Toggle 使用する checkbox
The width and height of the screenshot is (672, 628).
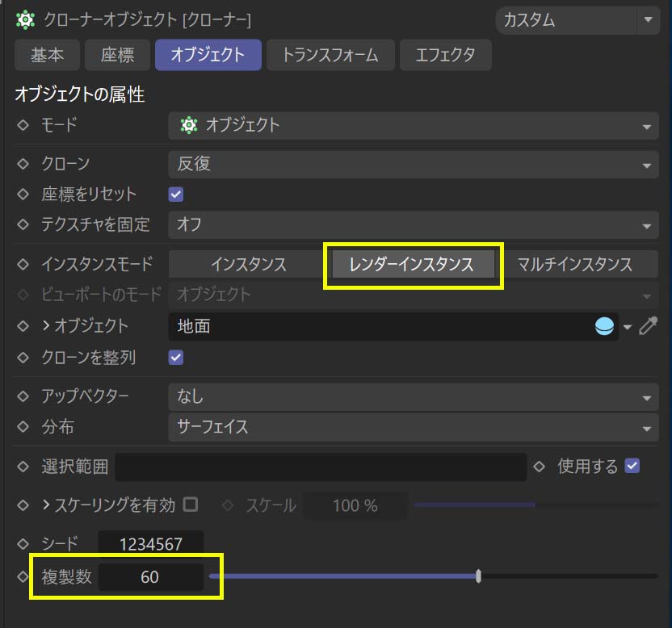tap(632, 466)
